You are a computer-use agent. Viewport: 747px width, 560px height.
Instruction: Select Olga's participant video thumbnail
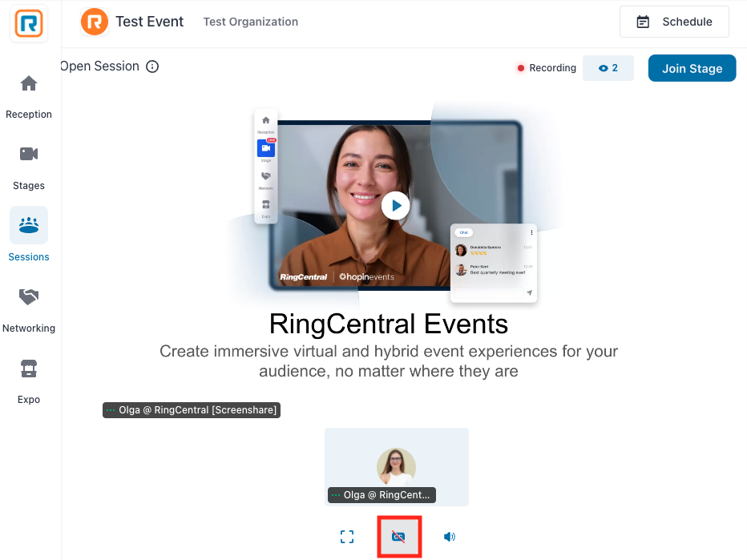click(397, 466)
